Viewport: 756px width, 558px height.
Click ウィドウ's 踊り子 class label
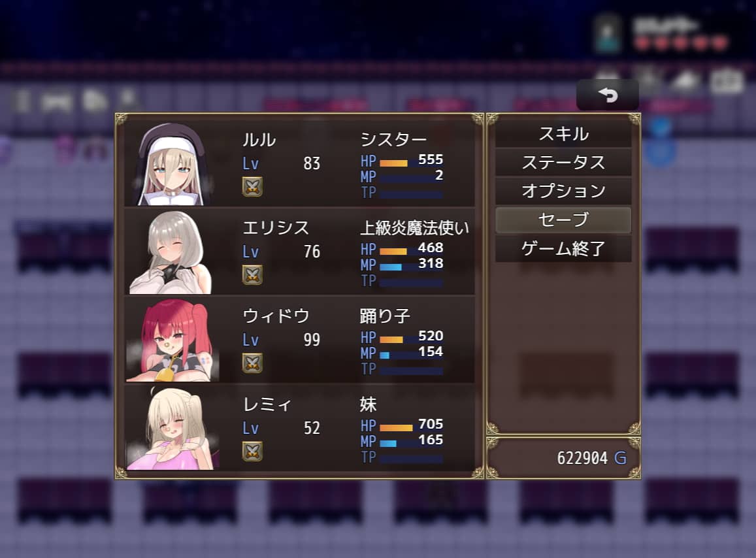pyautogui.click(x=385, y=316)
